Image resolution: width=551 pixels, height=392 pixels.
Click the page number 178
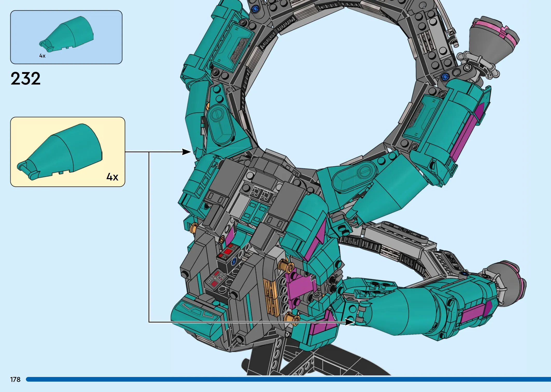[x=15, y=380]
